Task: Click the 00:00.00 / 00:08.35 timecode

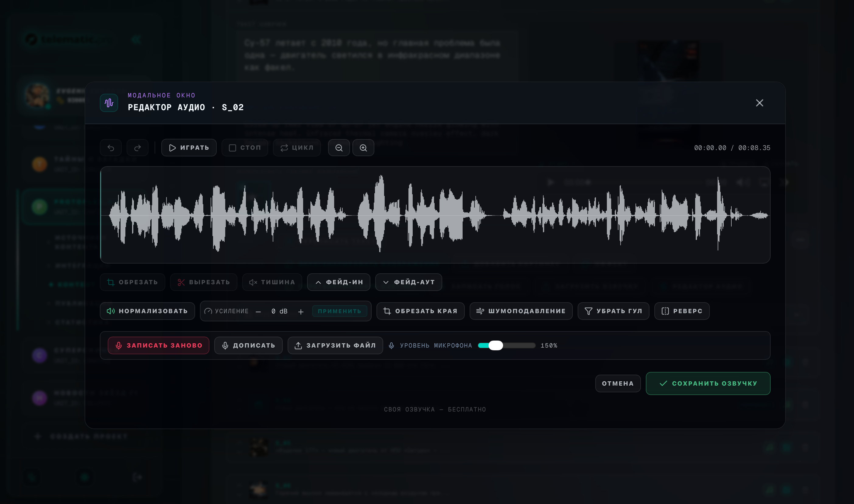Action: [732, 148]
